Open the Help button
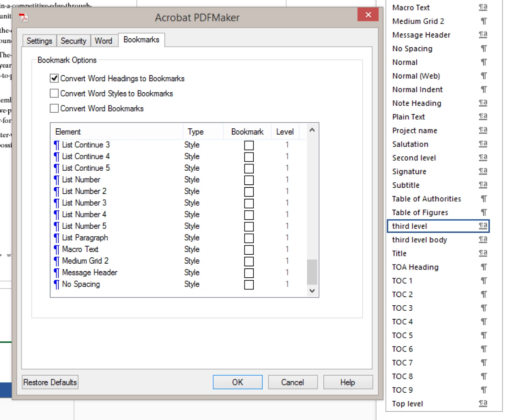The height and width of the screenshot is (420, 511). [348, 382]
